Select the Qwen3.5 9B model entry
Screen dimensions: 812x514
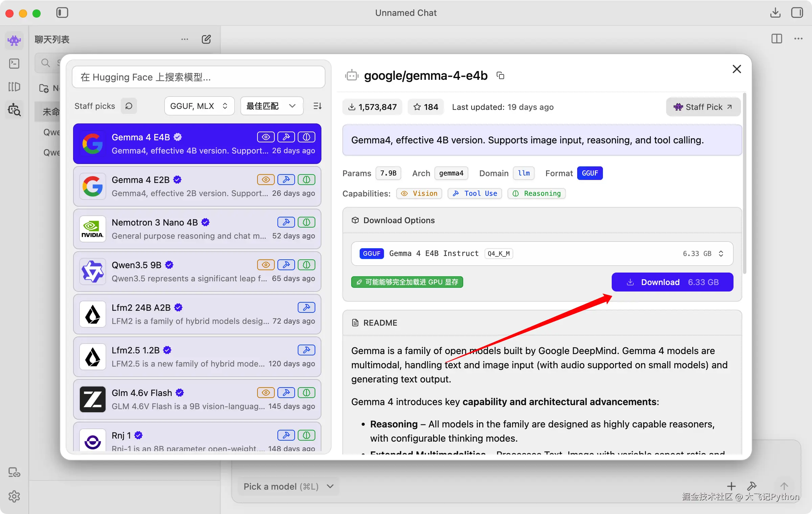click(x=197, y=272)
